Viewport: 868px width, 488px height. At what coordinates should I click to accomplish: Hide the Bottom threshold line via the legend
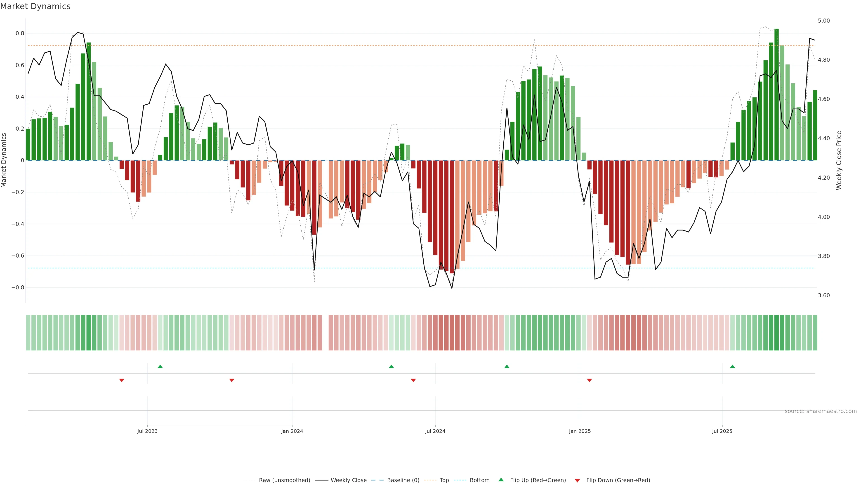479,480
